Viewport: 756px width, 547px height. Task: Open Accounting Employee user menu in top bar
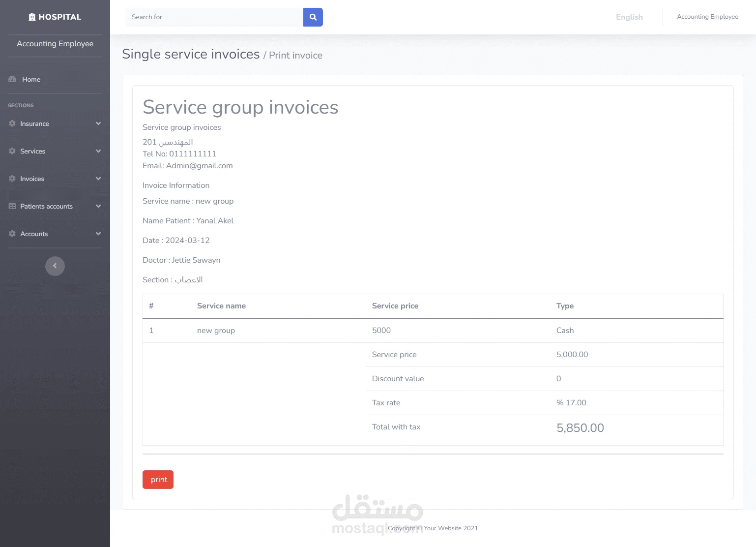pos(707,17)
